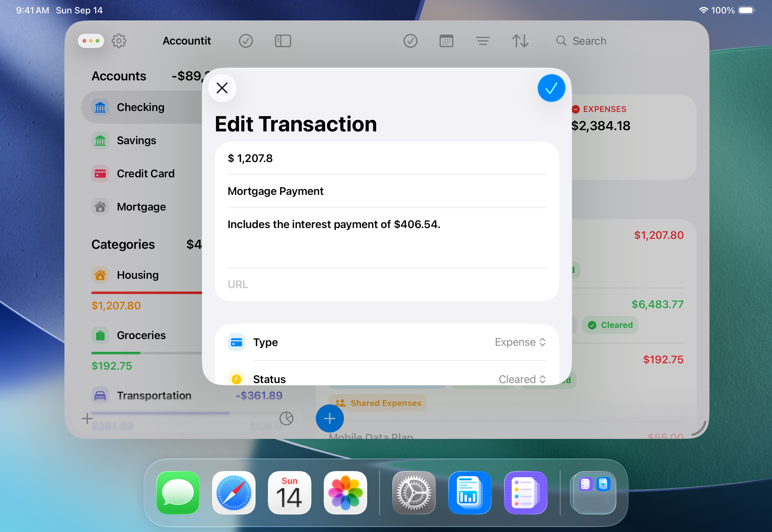Confirm edits with the blue checkmark button
The width and height of the screenshot is (772, 532).
551,88
